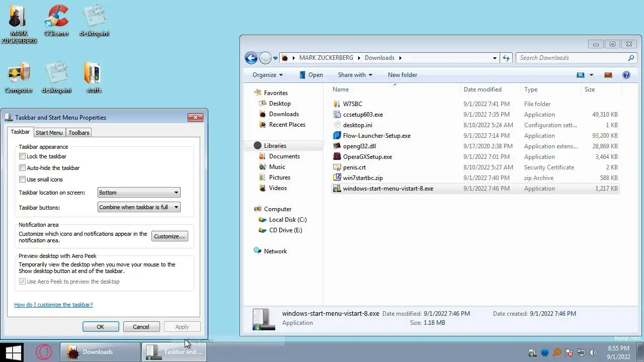Open How do I customize the taskbar link
Image resolution: width=644 pixels, height=362 pixels.
tap(54, 305)
